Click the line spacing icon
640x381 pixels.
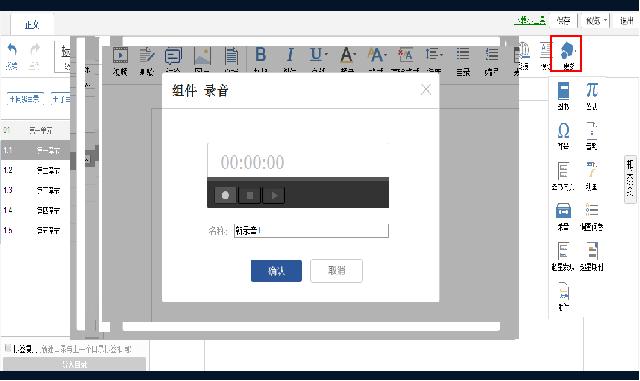(x=431, y=54)
